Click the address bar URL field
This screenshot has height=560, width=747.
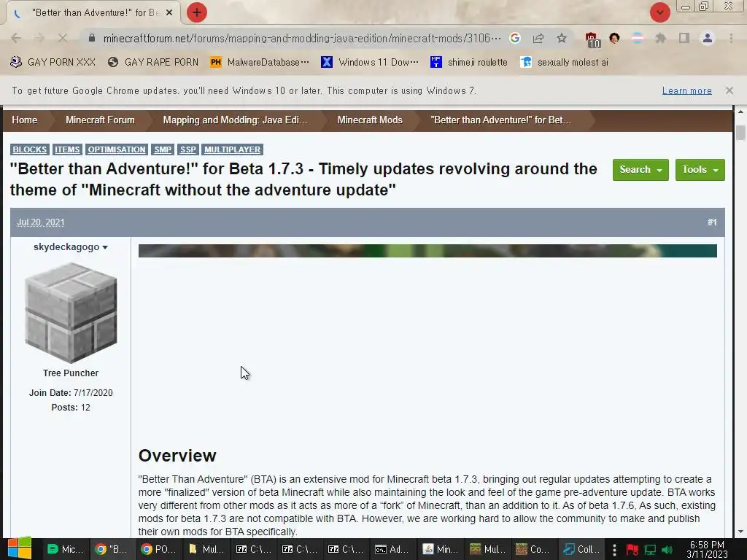pyautogui.click(x=301, y=38)
